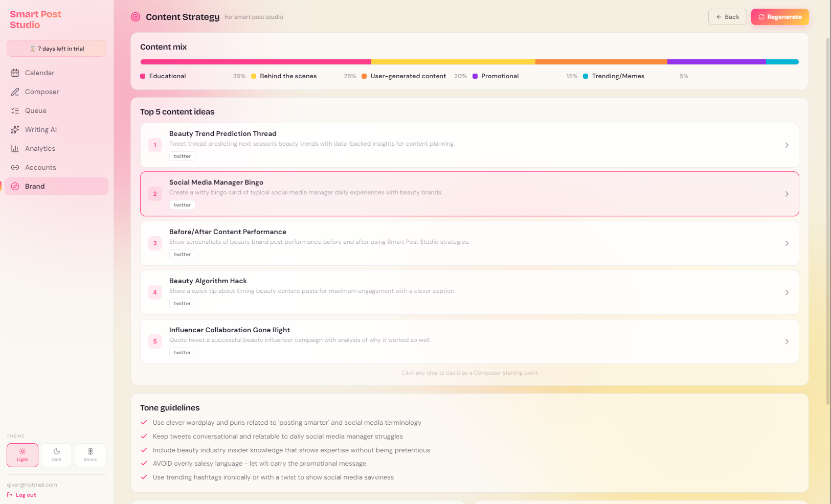
Task: Click the purple Promotional legend swatch
Action: (x=475, y=76)
